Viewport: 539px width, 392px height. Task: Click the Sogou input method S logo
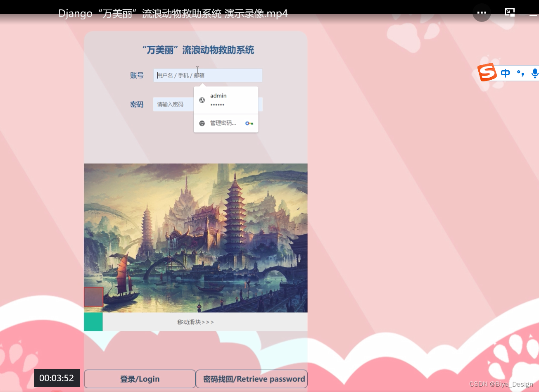click(x=487, y=73)
